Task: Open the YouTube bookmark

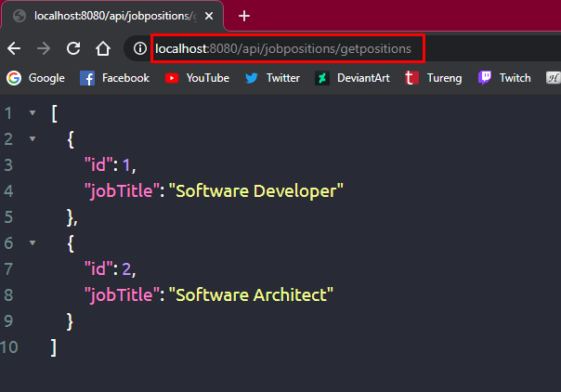Action: pyautogui.click(x=197, y=78)
